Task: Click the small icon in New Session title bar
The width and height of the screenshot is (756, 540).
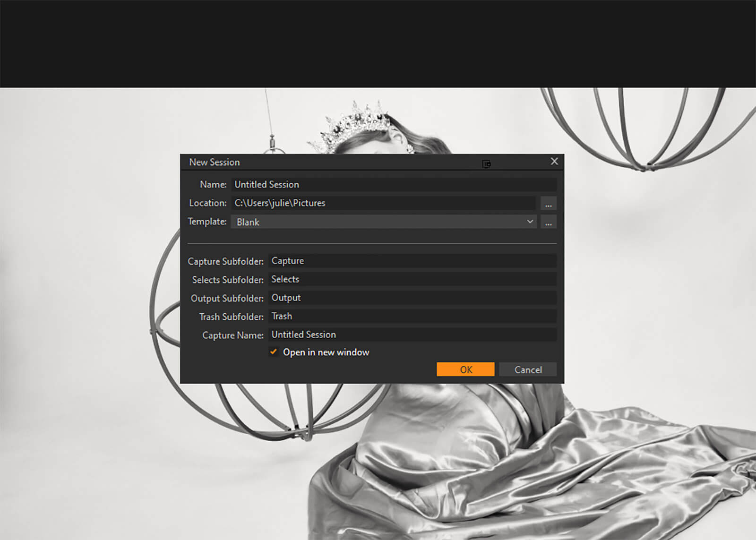Action: [x=486, y=164]
